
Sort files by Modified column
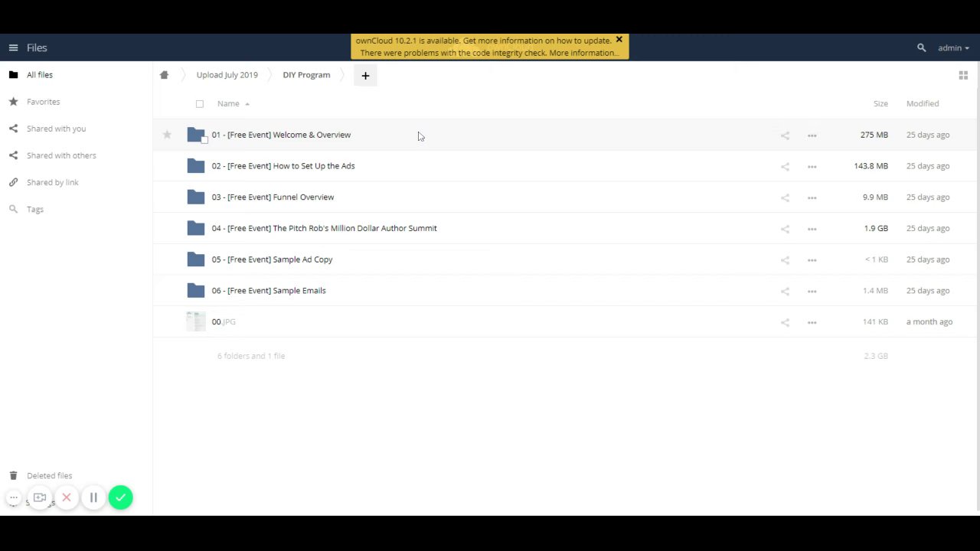pyautogui.click(x=923, y=103)
